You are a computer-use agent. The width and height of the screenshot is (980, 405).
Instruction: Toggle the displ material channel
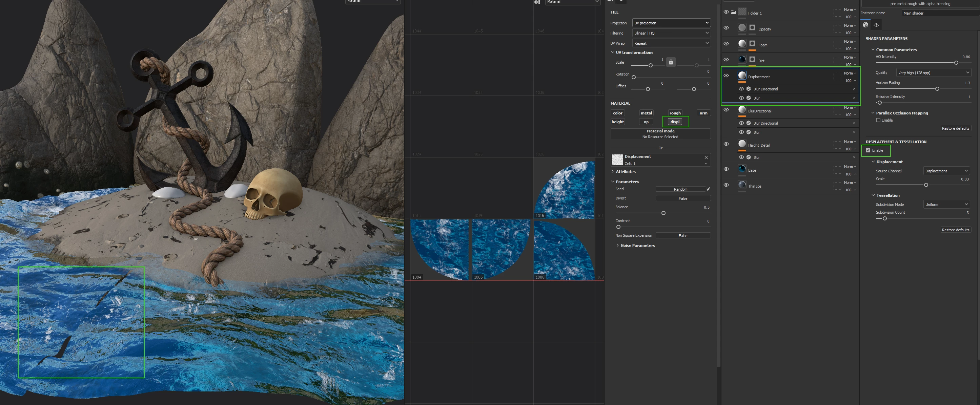click(675, 122)
